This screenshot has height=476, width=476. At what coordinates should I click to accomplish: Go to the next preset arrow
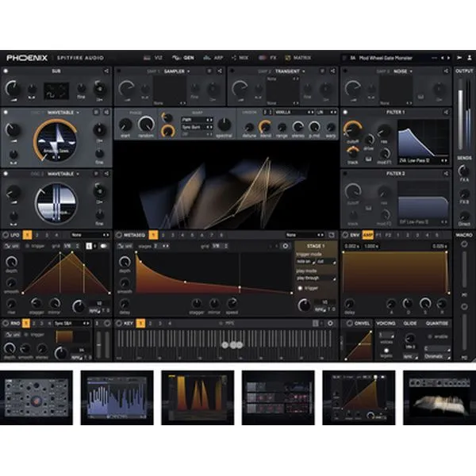coord(448,58)
